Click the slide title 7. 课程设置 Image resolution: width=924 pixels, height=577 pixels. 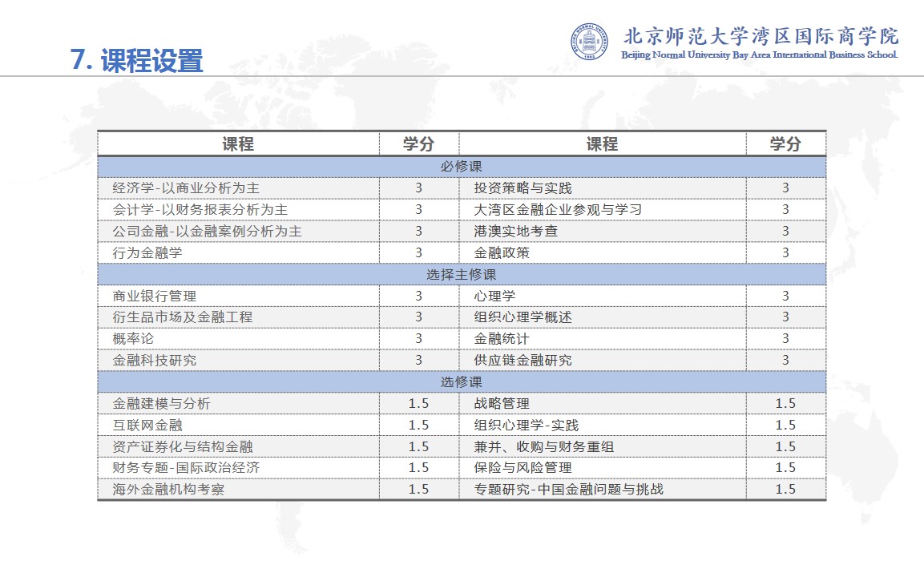click(137, 60)
